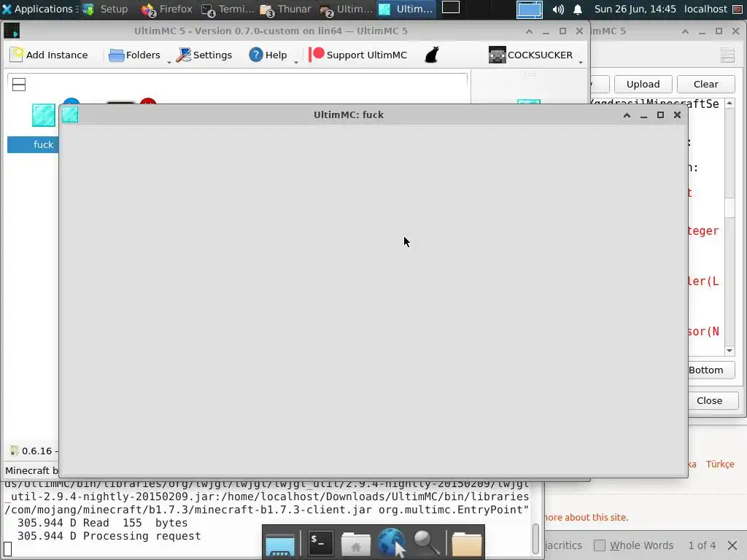Open Settings in UltimMC toolbar
The width and height of the screenshot is (747, 560).
click(204, 55)
